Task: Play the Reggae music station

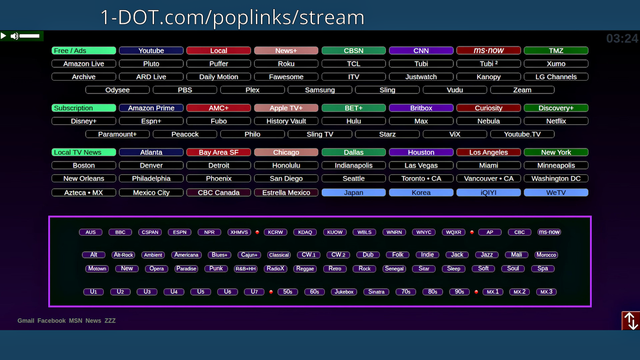Action: click(305, 269)
